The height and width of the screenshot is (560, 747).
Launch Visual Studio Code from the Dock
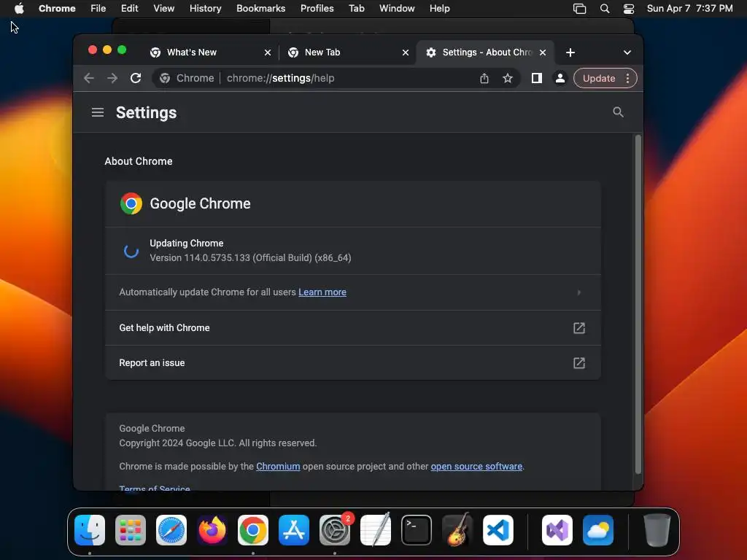coord(498,530)
